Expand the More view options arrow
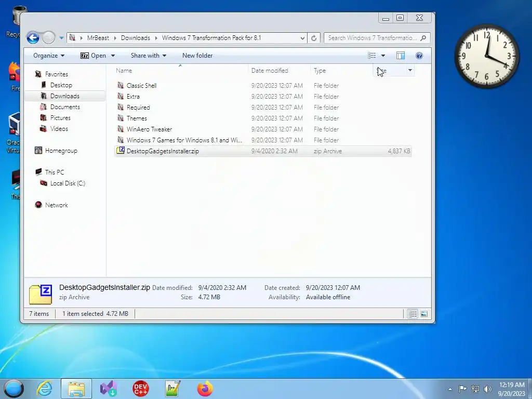 tap(383, 56)
